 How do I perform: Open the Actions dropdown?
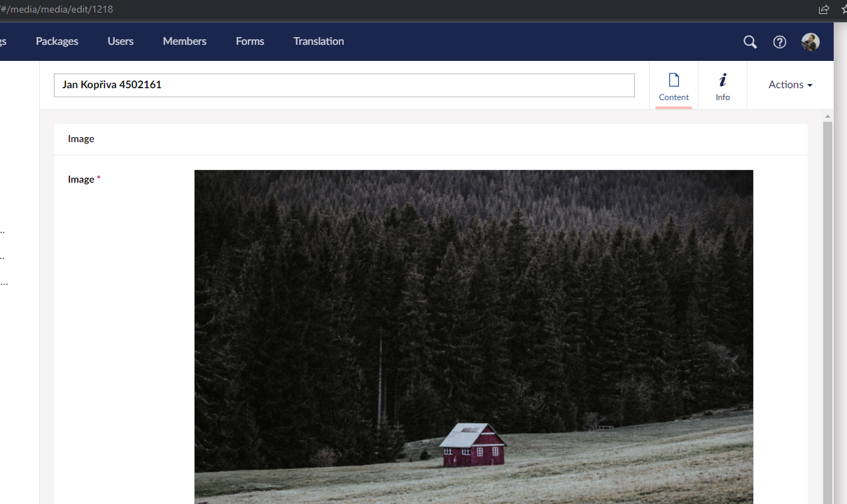pos(790,84)
